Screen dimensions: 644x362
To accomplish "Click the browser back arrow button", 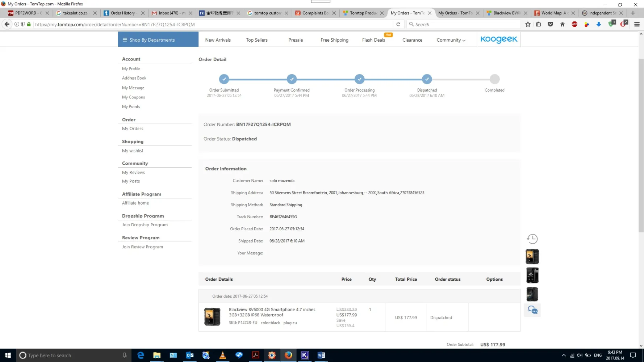I will click(x=7, y=24).
